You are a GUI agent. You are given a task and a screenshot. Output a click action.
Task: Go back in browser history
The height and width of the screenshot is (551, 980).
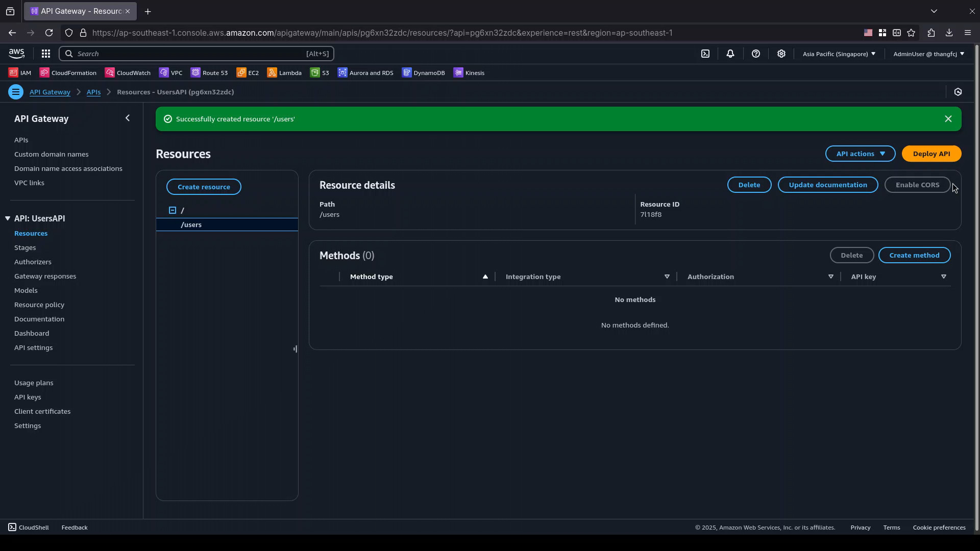coord(12,33)
